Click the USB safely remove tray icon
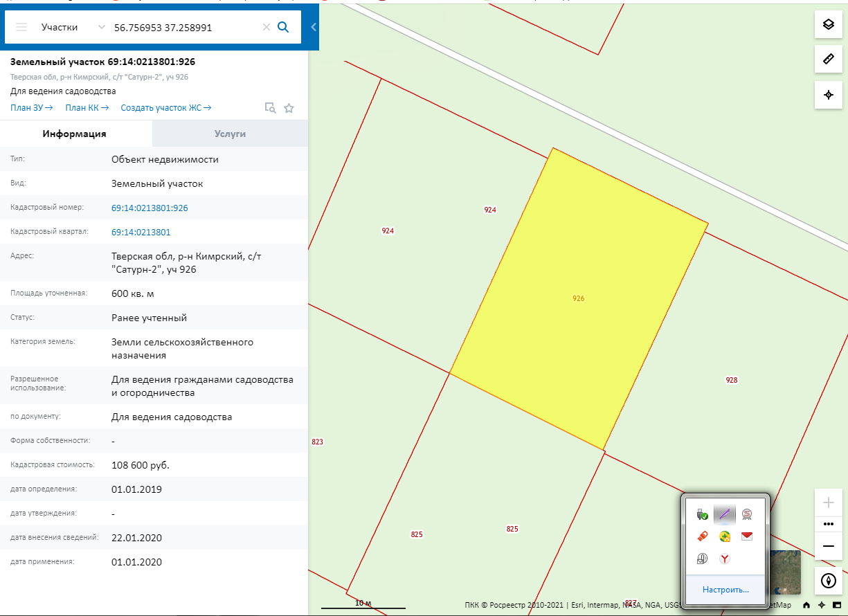848x616 pixels. (x=703, y=514)
